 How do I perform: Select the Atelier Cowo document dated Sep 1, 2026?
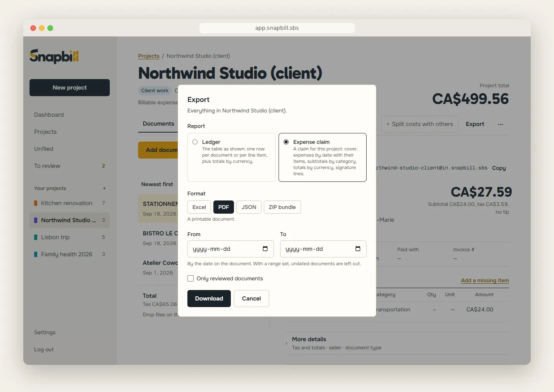[158, 268]
